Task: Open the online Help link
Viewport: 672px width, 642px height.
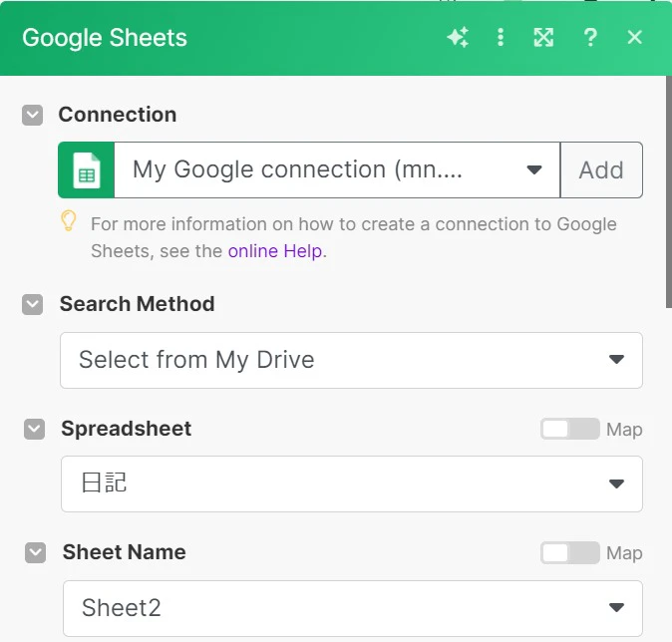Action: click(x=275, y=251)
